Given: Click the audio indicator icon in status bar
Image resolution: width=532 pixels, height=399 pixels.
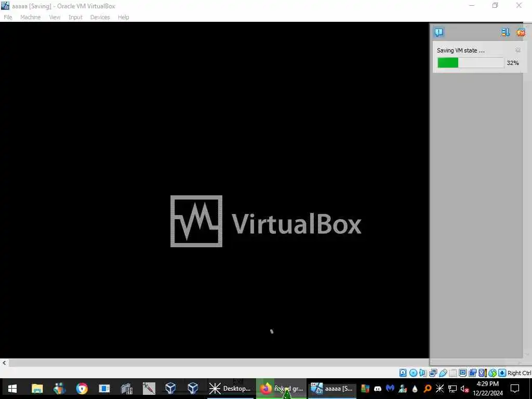Looking at the screenshot, I should (x=423, y=373).
